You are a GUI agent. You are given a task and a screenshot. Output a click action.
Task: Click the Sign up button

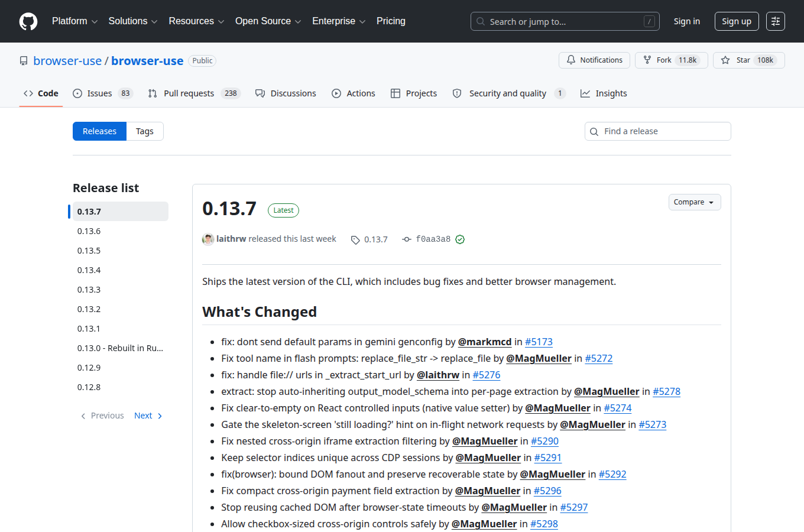pyautogui.click(x=737, y=21)
